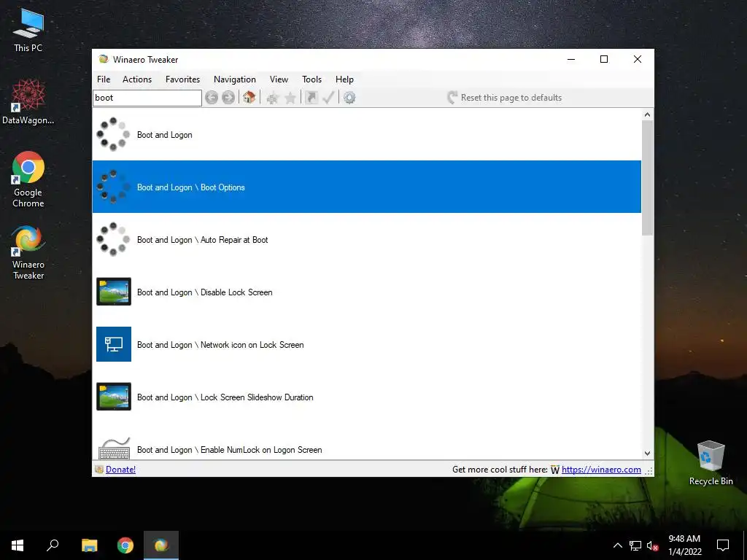Click Reset this page to defaults
The height and width of the screenshot is (560, 747).
505,98
